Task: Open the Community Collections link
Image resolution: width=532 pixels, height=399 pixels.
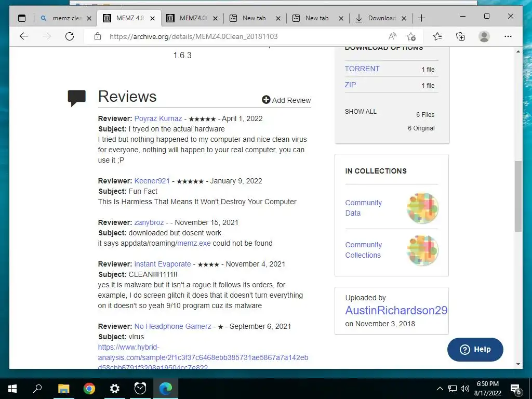Action: click(x=363, y=250)
